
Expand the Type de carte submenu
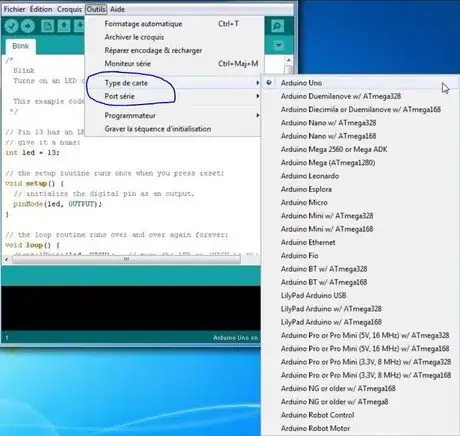click(173, 83)
